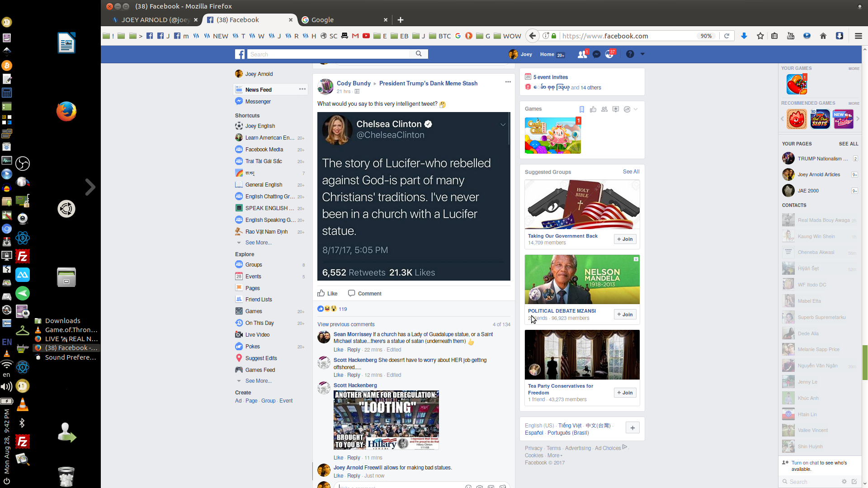Click the Help question-mark icon
Viewport: 868px width, 488px height.
coord(630,54)
